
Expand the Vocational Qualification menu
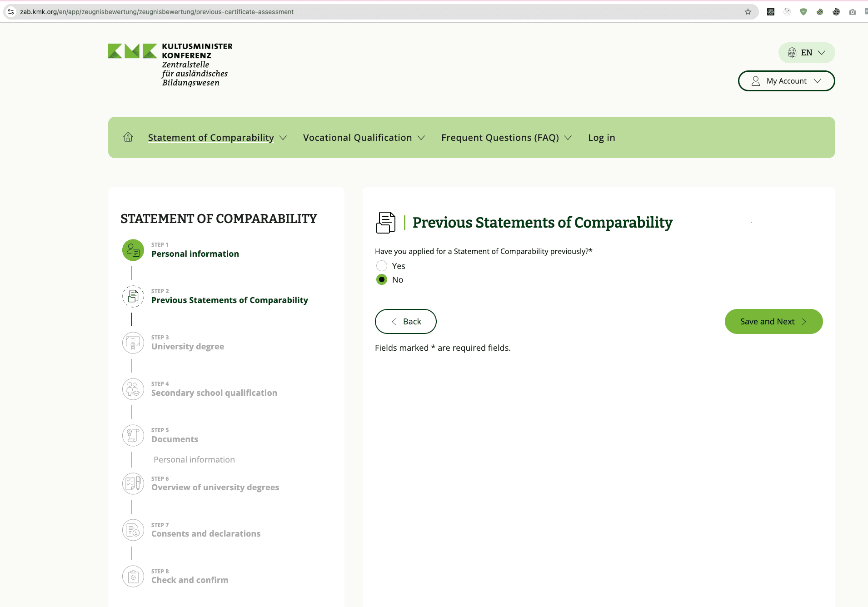[364, 138]
